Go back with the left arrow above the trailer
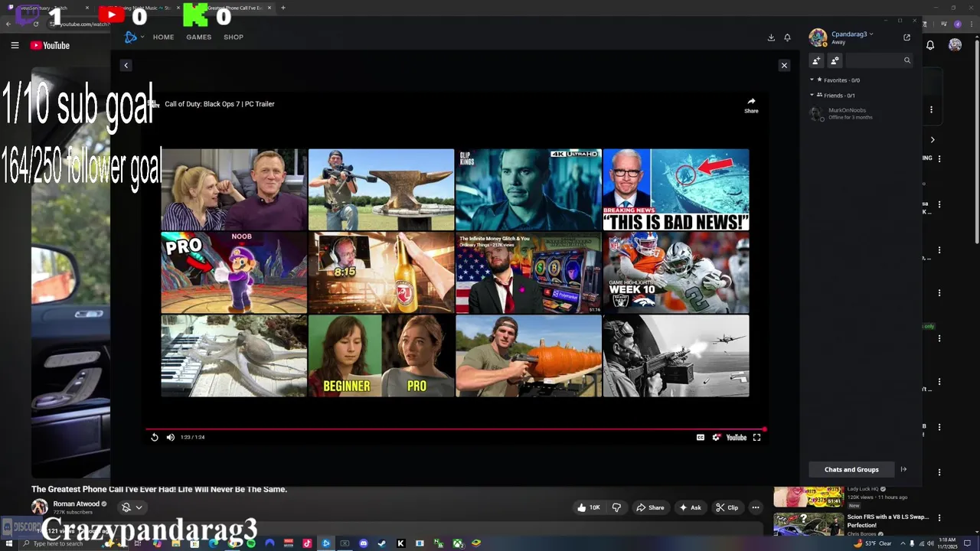Image resolution: width=980 pixels, height=551 pixels. pyautogui.click(x=126, y=66)
